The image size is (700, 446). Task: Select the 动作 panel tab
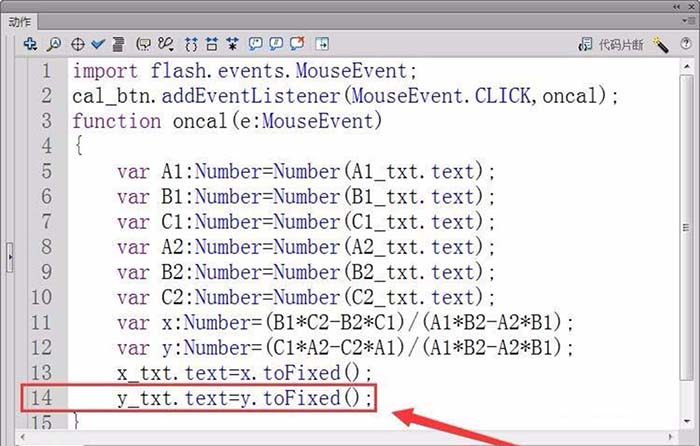(20, 21)
